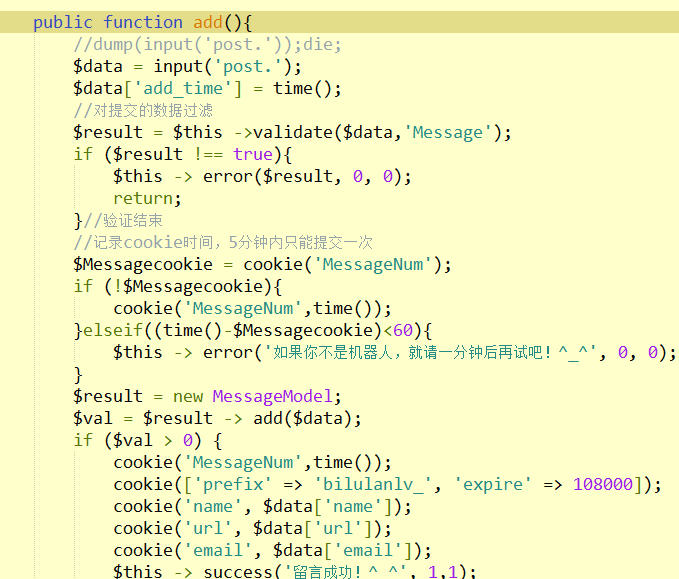This screenshot has height=579, width=679.
Task: Click the 'MessageModel' class name
Action: 272,396
